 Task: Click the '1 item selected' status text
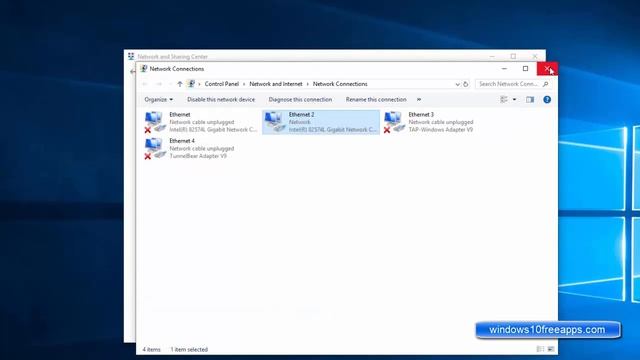[189, 349]
